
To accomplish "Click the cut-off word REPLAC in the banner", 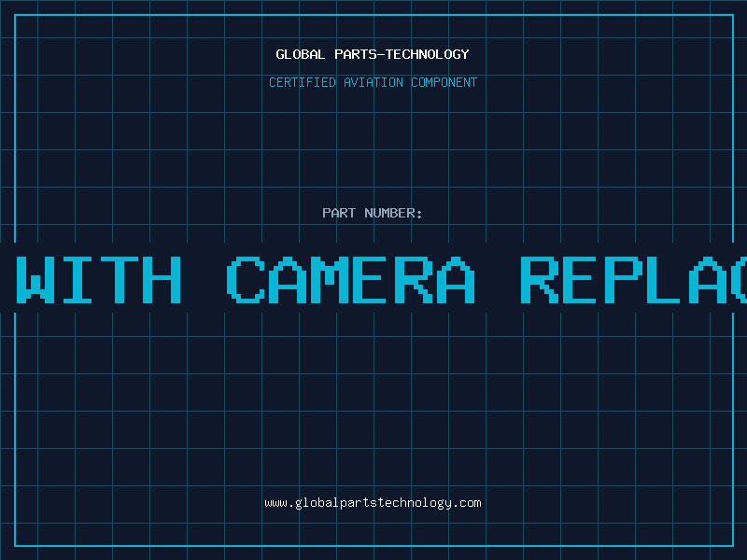I will 634,279.
